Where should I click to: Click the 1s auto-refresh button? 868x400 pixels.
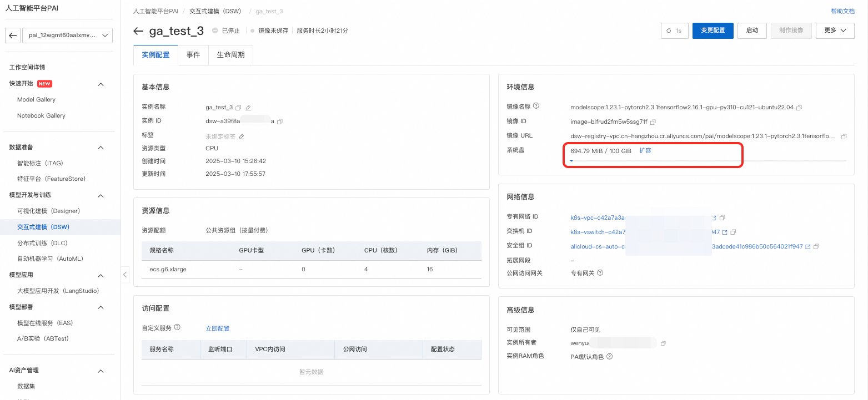tap(675, 31)
